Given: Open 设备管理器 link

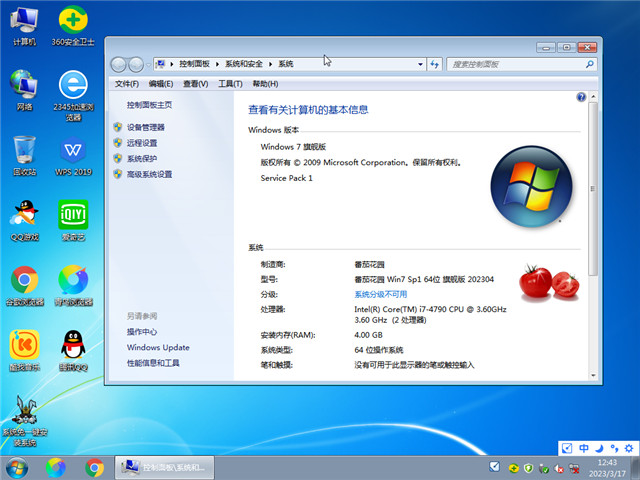Looking at the screenshot, I should (146, 127).
